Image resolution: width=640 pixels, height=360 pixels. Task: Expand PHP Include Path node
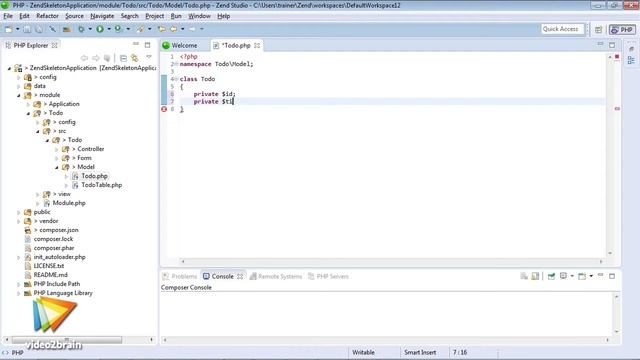(19, 284)
